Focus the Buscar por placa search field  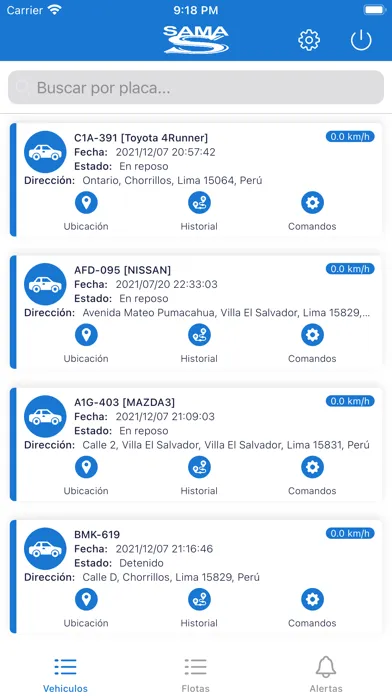pos(196,87)
